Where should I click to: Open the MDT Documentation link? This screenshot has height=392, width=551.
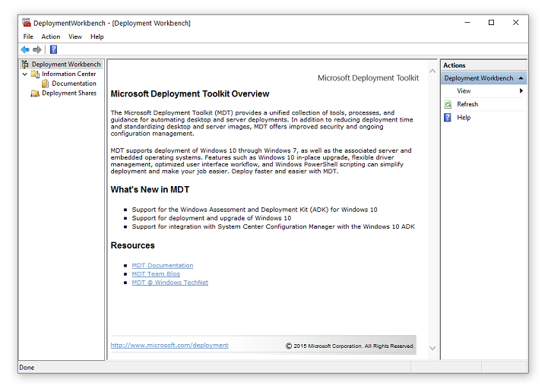[162, 265]
